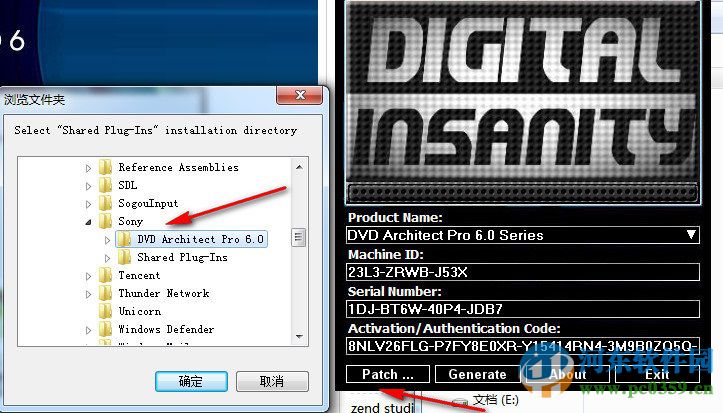This screenshot has width=723, height=413.
Task: Select the Shared Plug-Ins folder icon
Action: 124,257
